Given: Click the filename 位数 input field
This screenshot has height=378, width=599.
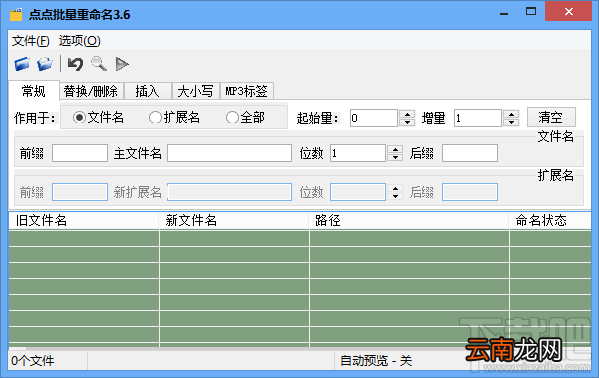Looking at the screenshot, I should click(358, 153).
